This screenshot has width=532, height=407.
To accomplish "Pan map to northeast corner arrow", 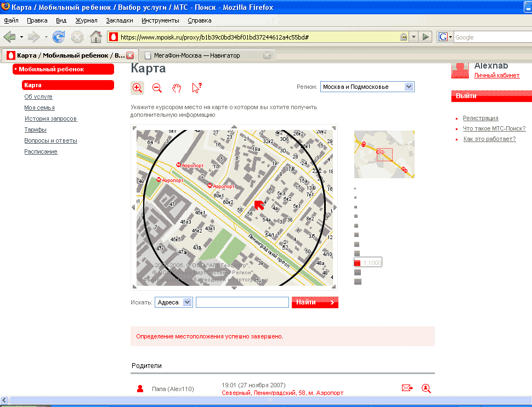I will click(x=334, y=128).
